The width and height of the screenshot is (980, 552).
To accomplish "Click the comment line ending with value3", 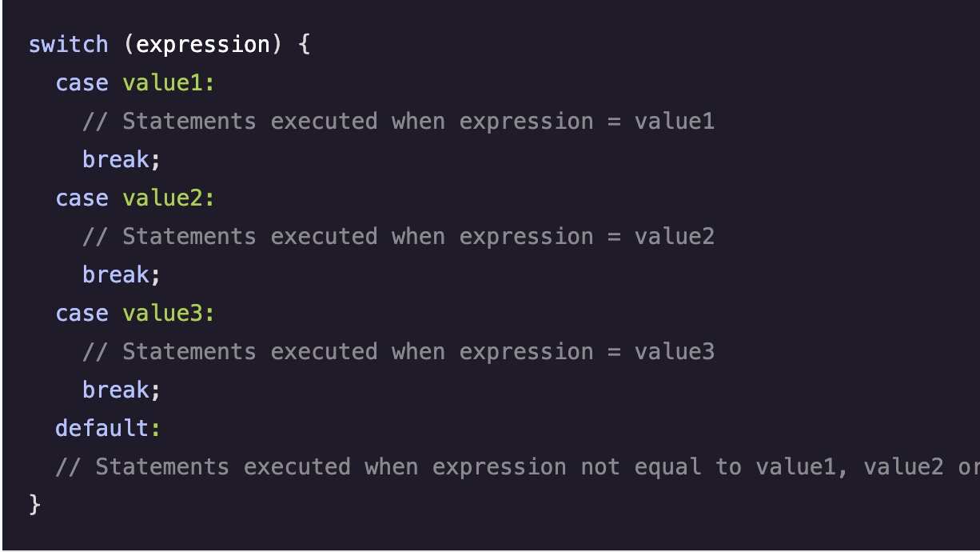I will [398, 351].
